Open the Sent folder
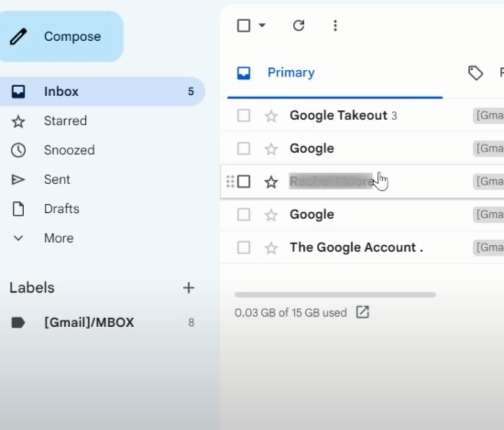This screenshot has width=504, height=430. 57,179
